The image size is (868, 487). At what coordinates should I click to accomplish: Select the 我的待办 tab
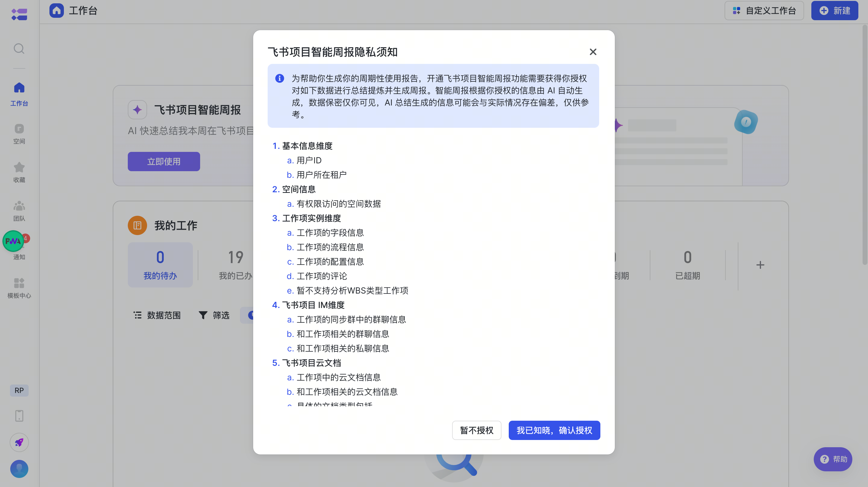click(x=160, y=265)
